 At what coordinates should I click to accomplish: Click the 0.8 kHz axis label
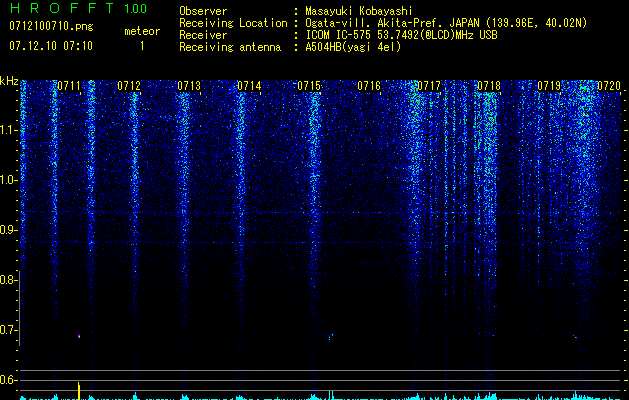(8, 280)
